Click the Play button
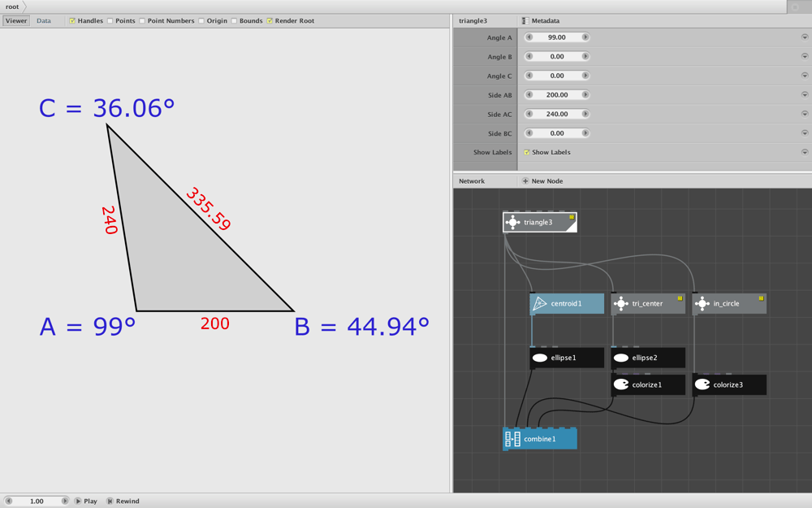This screenshot has width=812, height=508. pyautogui.click(x=85, y=501)
